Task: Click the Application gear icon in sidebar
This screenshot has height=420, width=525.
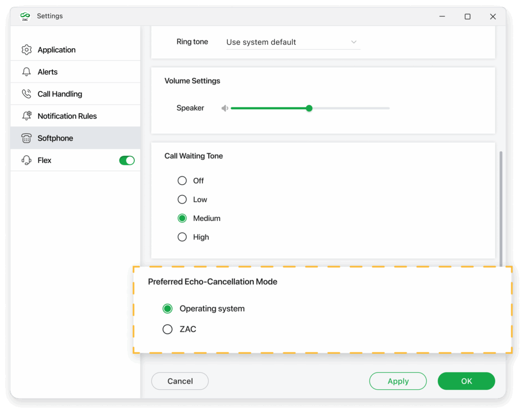Action: tap(26, 50)
